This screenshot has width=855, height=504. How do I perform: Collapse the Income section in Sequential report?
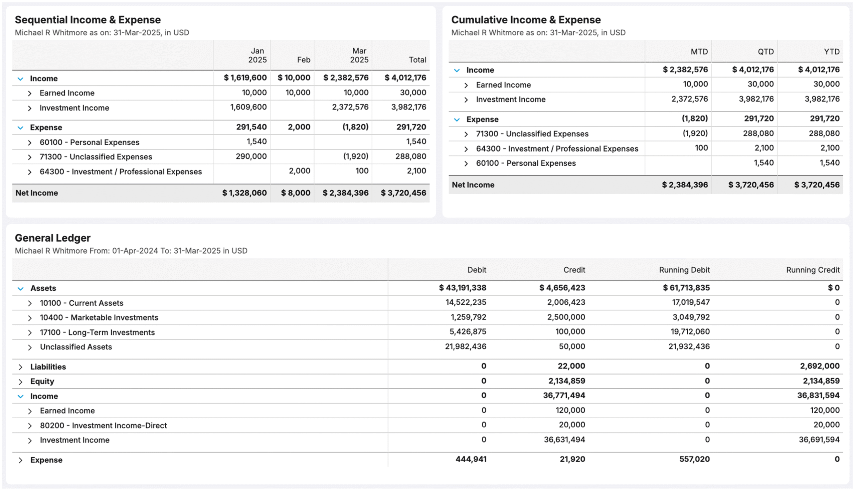click(x=20, y=78)
